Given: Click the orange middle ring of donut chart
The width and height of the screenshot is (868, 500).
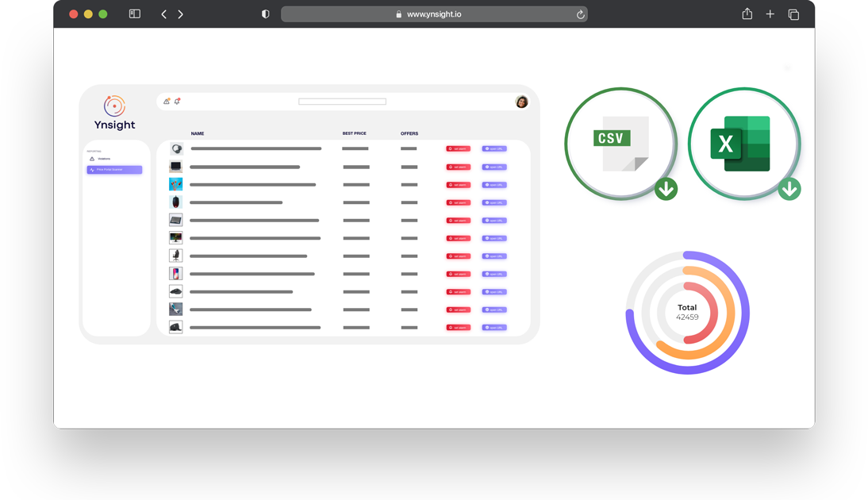Looking at the screenshot, I should [x=731, y=313].
